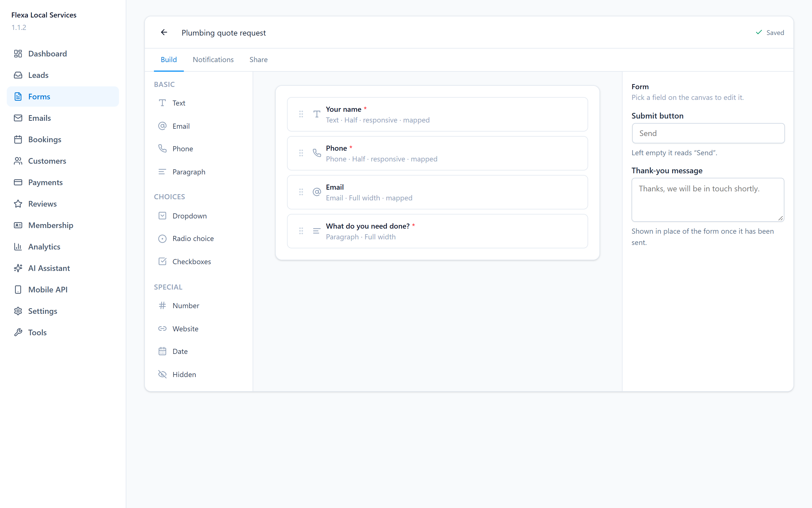Open Analytics in the sidebar
Image resolution: width=812 pixels, height=508 pixels.
[x=63, y=247]
